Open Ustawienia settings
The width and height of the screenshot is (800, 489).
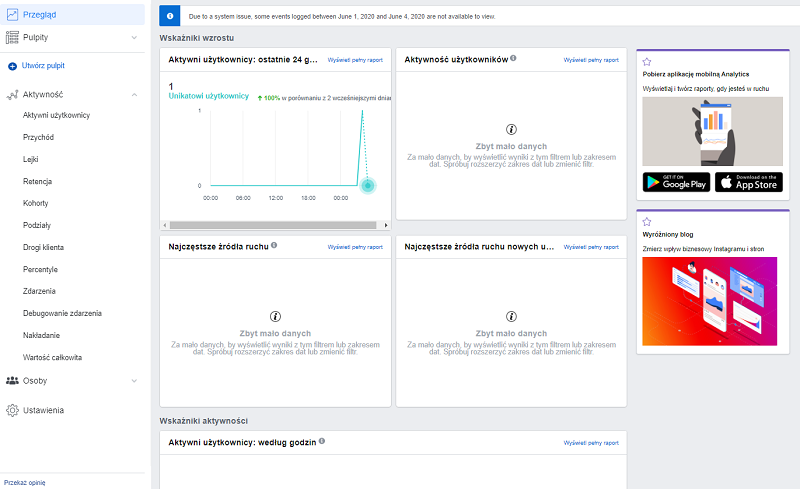coord(43,410)
